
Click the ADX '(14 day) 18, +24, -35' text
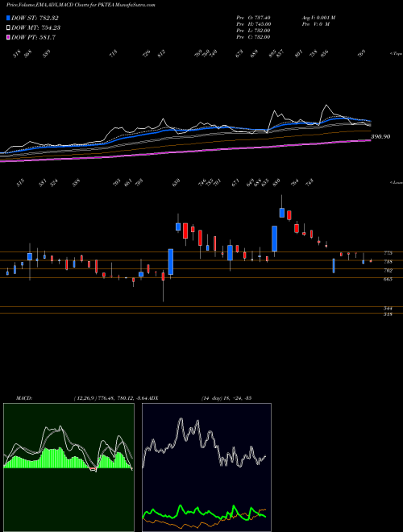(226, 397)
